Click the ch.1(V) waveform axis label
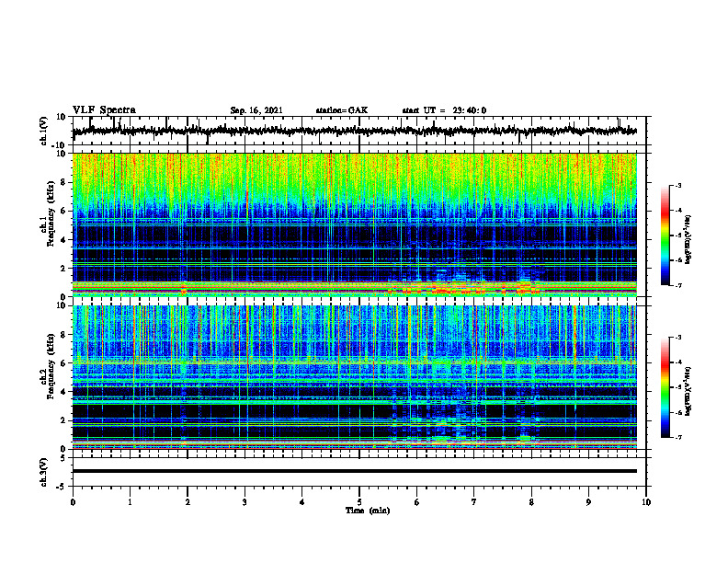The width and height of the screenshot is (728, 563). [44, 131]
